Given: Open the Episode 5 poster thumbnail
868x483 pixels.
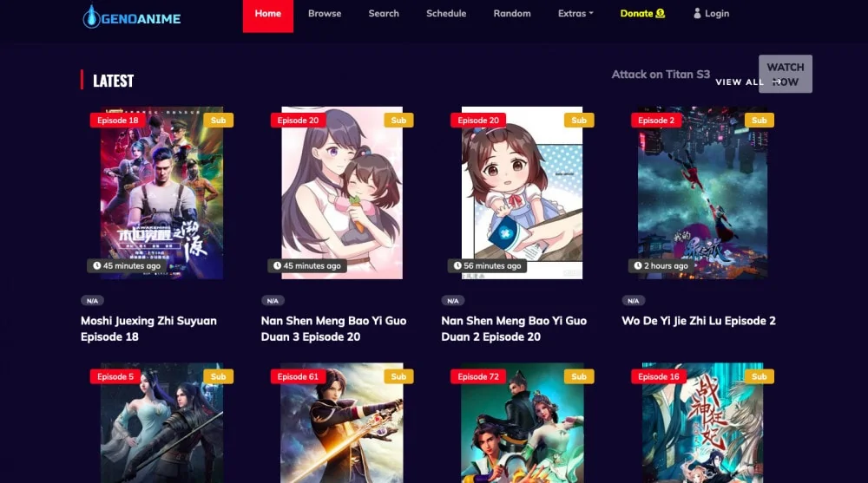Looking at the screenshot, I should [x=161, y=423].
